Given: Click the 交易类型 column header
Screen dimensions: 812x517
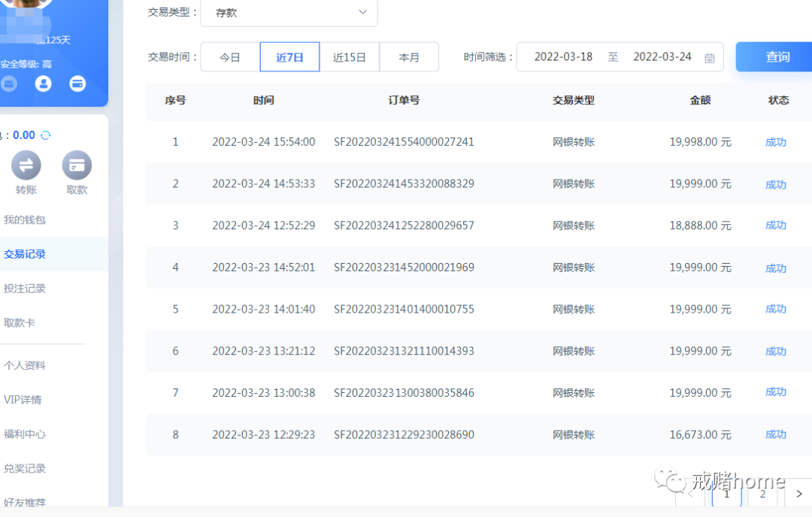Looking at the screenshot, I should [x=573, y=101].
